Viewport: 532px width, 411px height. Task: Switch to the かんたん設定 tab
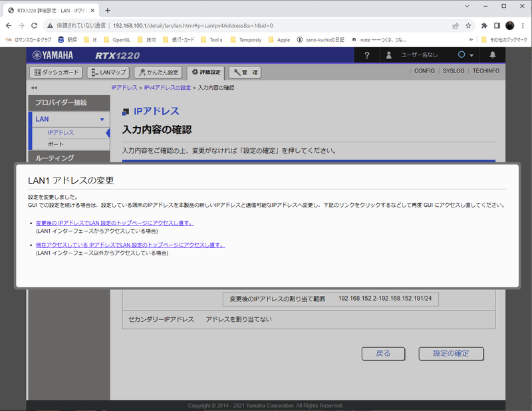click(158, 72)
